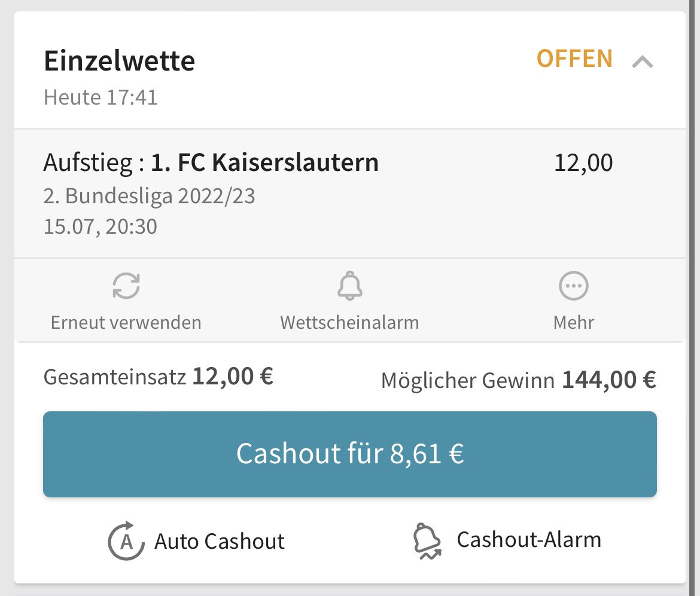
Task: Click the 2. Bundesliga 2022/23 league text
Action: 150,196
